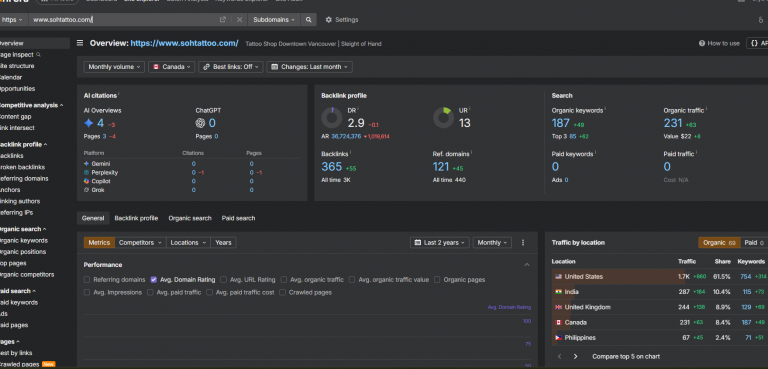Viewport: 768px width, 369px height.
Task: Click the AI Overviews sparkle icon
Action: tap(89, 123)
